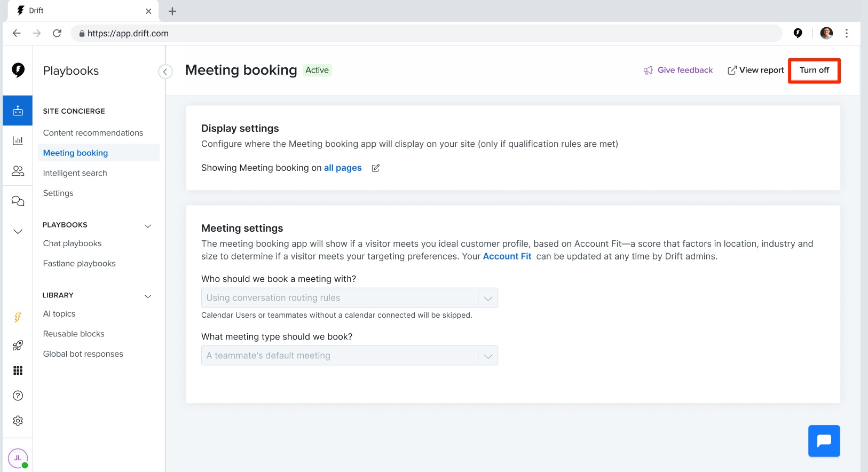Open the Account Fit link
868x472 pixels.
point(507,256)
